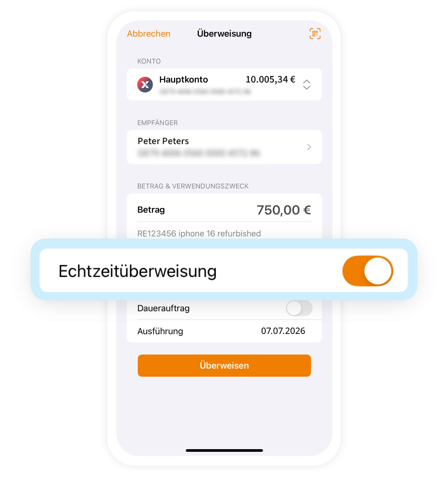Open account selector up-down chevrons
Viewport: 448px width, 477px height.
tap(307, 85)
